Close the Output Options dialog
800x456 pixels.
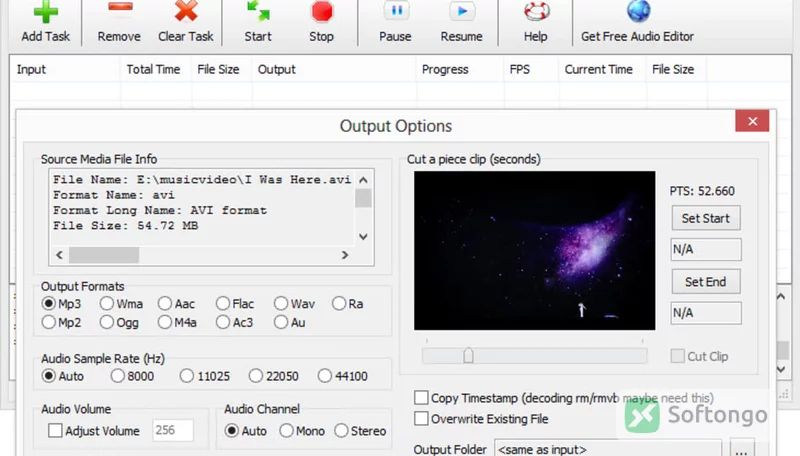[x=752, y=121]
